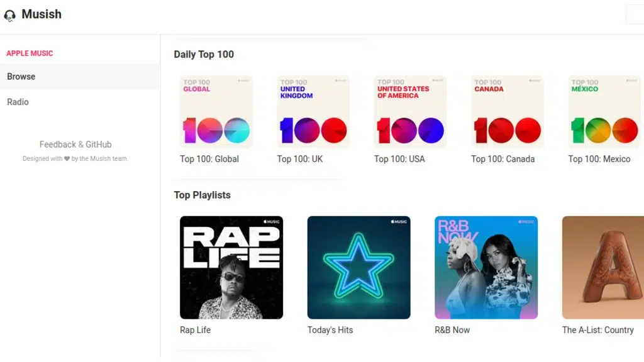The height and width of the screenshot is (362, 644).
Task: Switch to the Browse section
Action: point(21,76)
